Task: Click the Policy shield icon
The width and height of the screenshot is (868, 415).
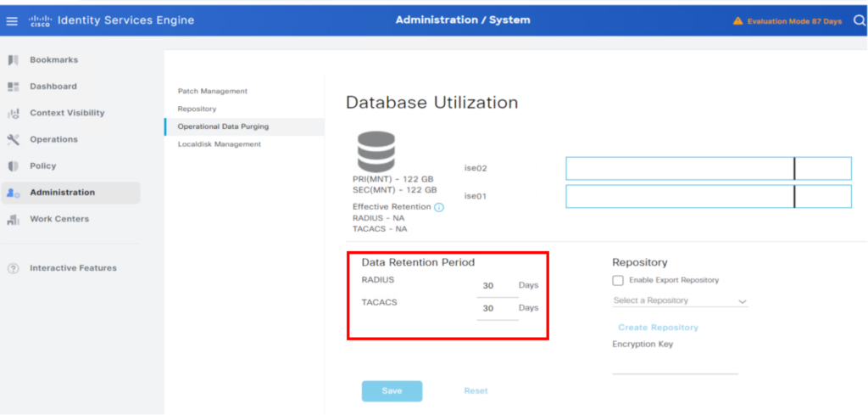Action: coord(13,166)
